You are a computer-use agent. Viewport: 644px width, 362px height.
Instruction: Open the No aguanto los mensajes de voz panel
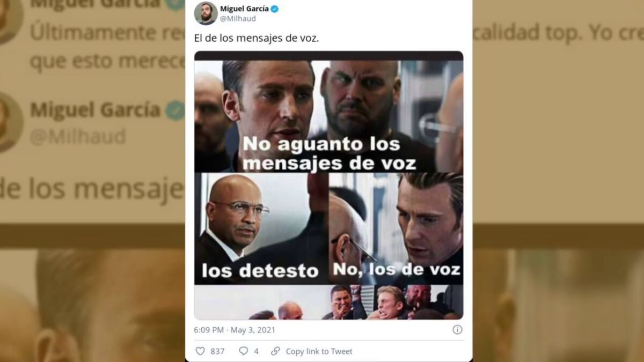[329, 116]
